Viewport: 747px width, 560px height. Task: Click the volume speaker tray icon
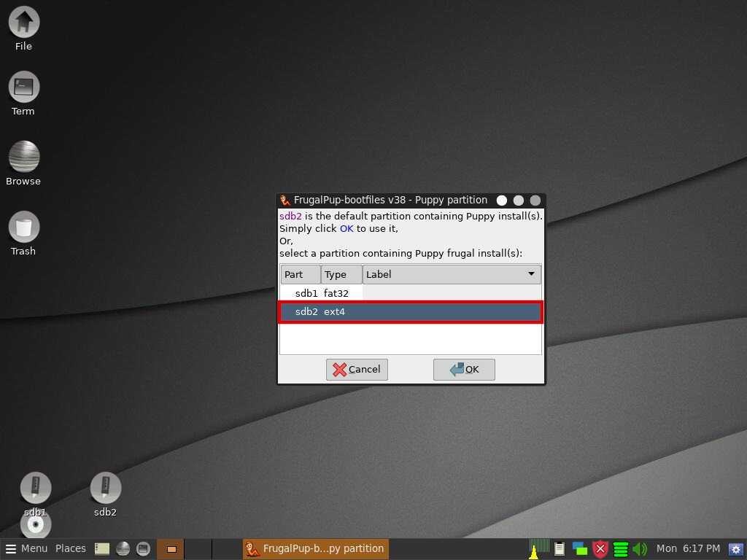pos(640,549)
